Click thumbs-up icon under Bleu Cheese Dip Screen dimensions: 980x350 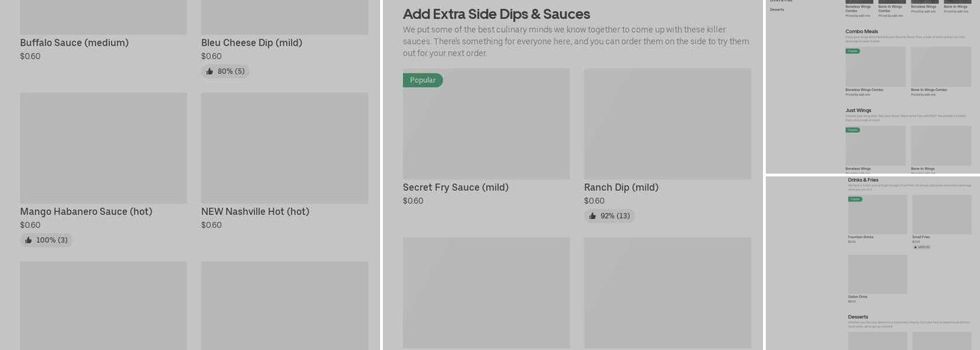pos(210,71)
